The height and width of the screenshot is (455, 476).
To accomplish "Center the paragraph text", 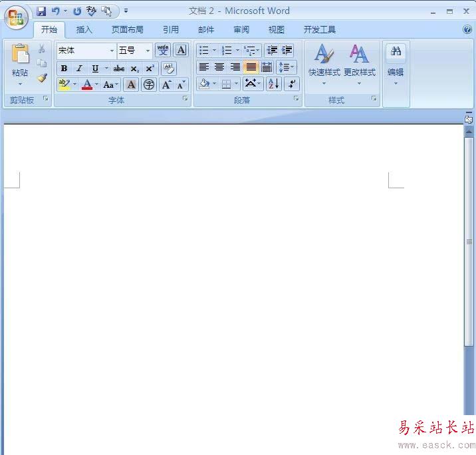I will pyautogui.click(x=219, y=67).
